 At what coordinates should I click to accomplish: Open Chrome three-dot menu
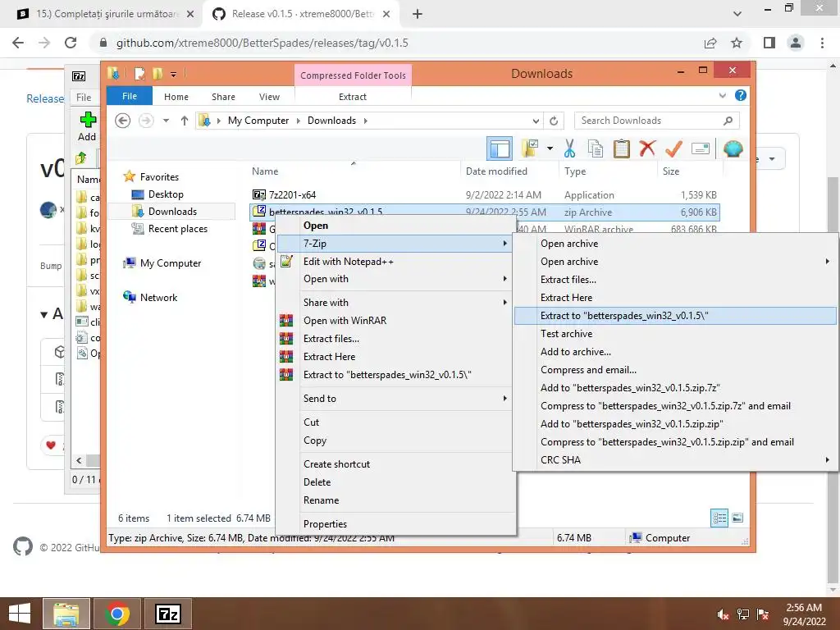tap(822, 43)
